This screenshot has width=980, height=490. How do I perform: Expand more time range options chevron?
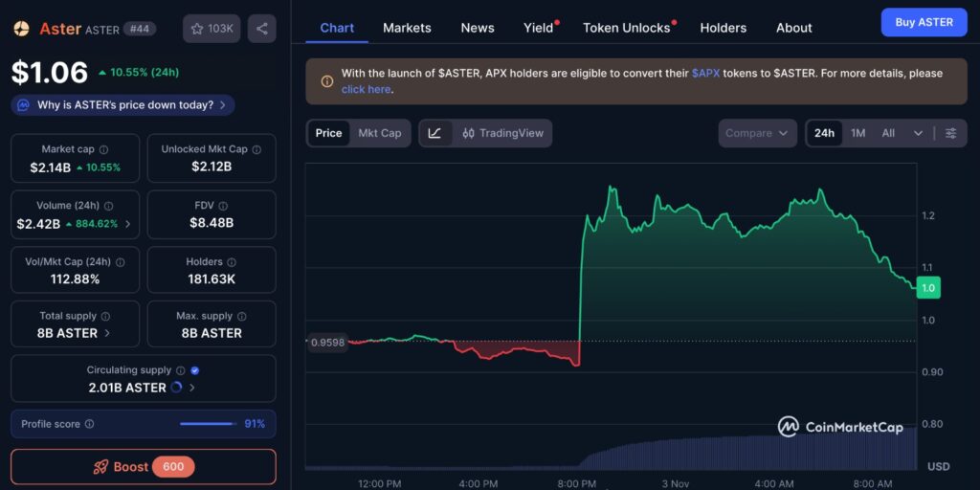point(918,133)
